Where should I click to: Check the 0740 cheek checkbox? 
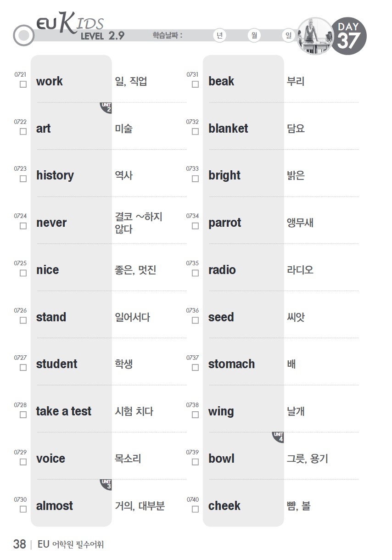point(195,509)
